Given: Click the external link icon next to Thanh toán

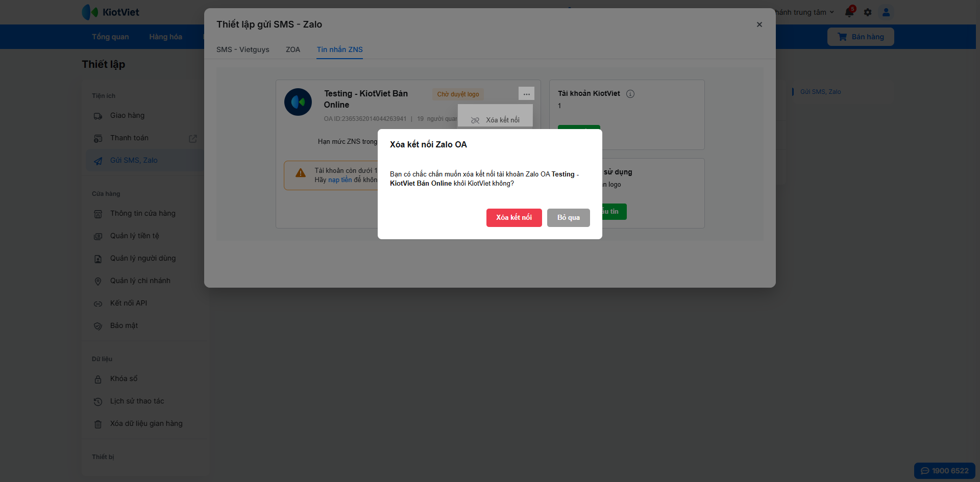Looking at the screenshot, I should (x=193, y=139).
